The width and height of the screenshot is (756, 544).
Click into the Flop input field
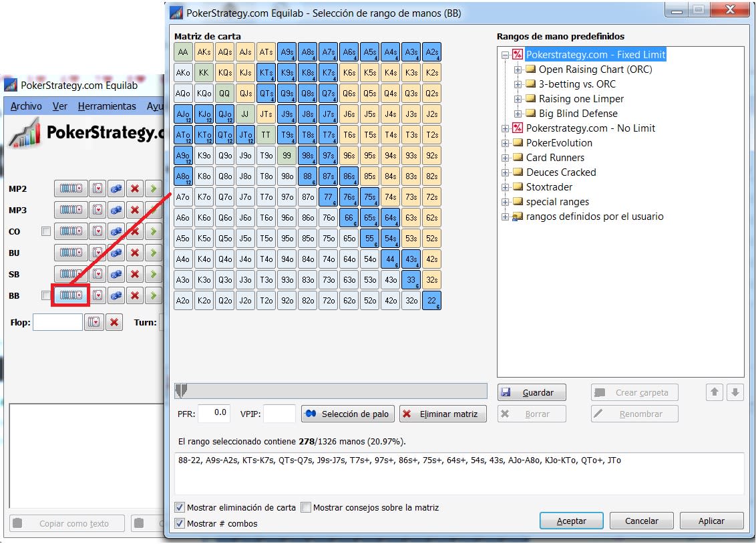pyautogui.click(x=58, y=322)
